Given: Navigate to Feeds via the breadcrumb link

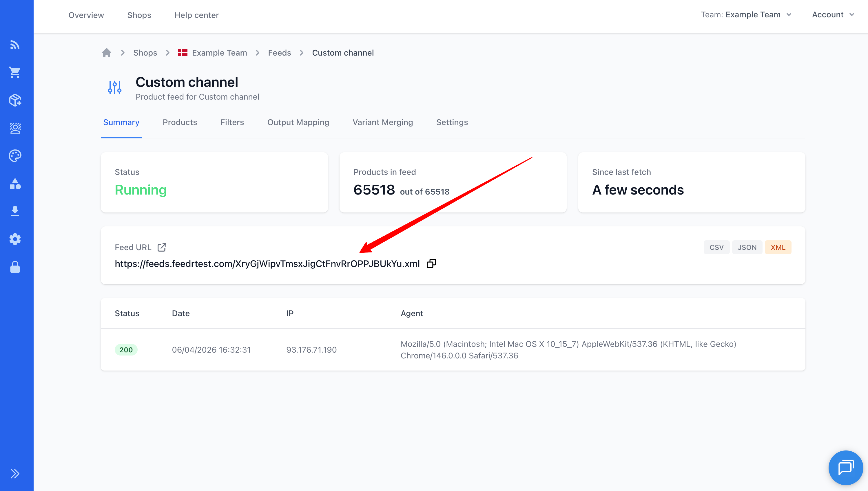Looking at the screenshot, I should (x=279, y=53).
